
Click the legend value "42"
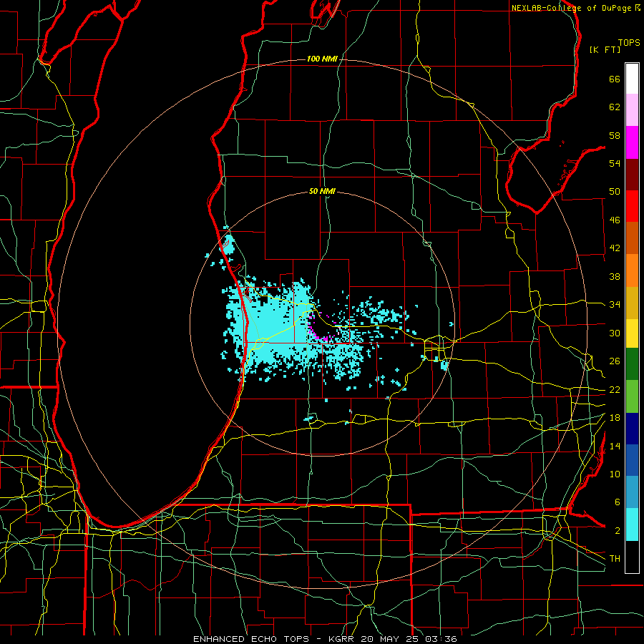coord(615,248)
